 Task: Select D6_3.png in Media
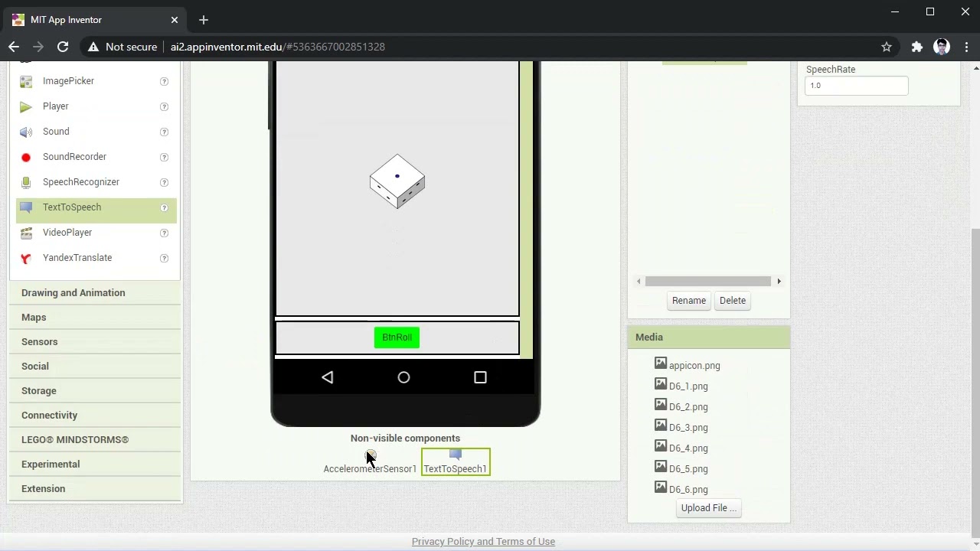688,427
